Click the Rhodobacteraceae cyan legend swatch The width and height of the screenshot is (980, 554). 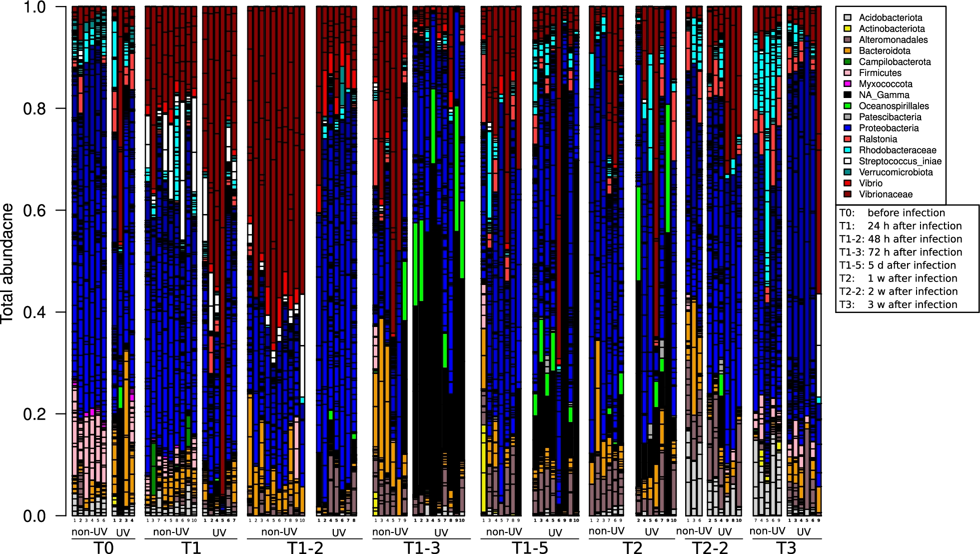(x=848, y=149)
